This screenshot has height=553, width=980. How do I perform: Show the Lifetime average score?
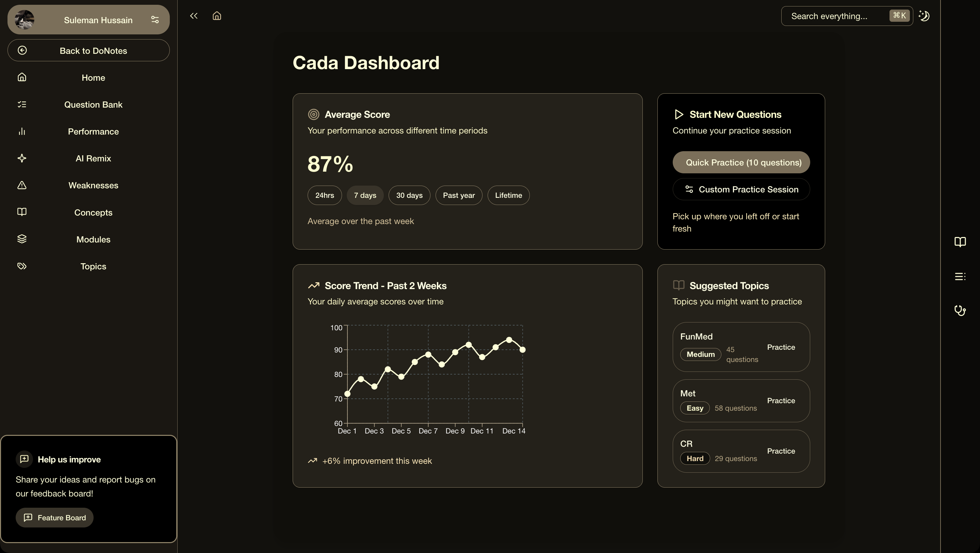tap(508, 195)
